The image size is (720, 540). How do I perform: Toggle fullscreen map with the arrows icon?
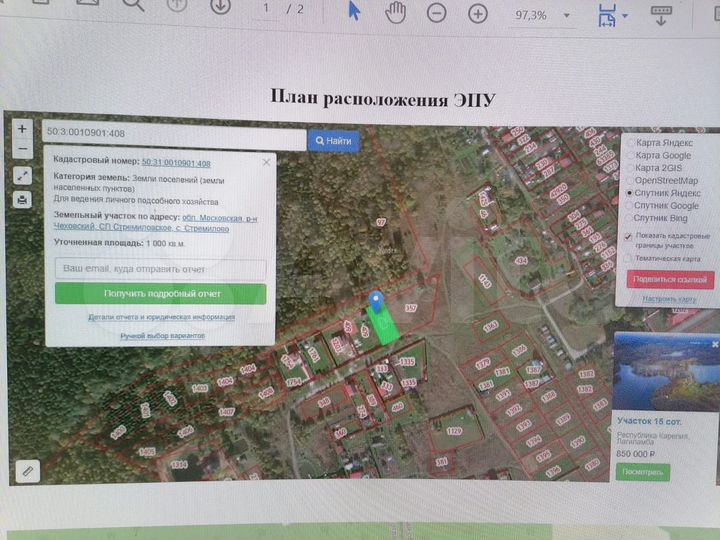[x=22, y=175]
